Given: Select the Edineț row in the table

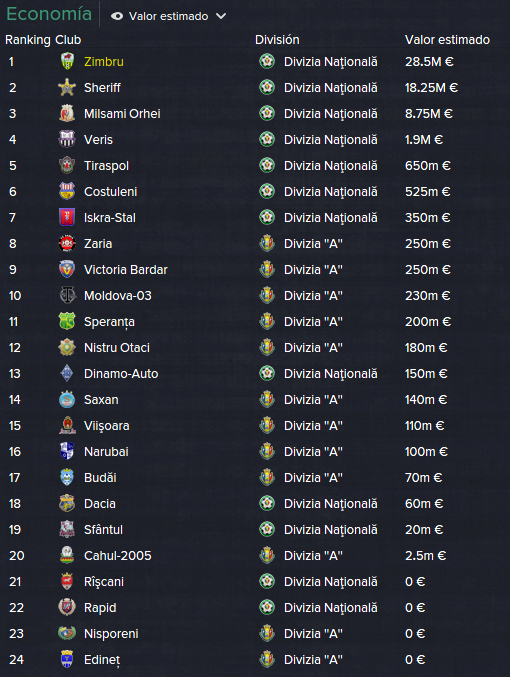Looking at the screenshot, I should (255, 659).
